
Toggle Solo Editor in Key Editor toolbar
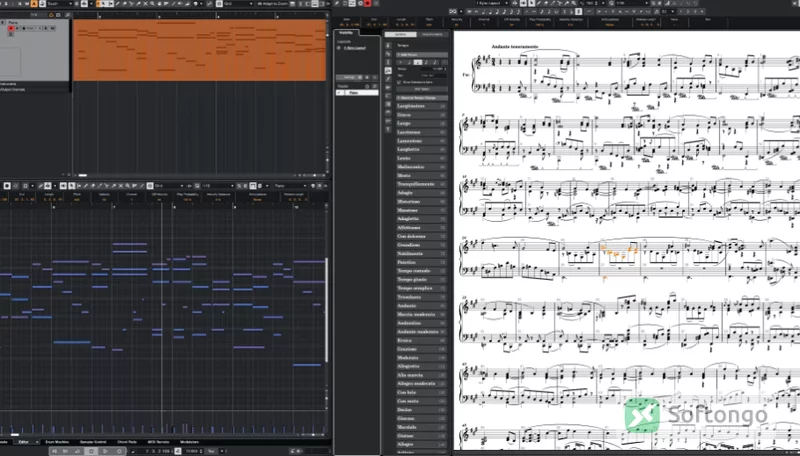(x=7, y=186)
